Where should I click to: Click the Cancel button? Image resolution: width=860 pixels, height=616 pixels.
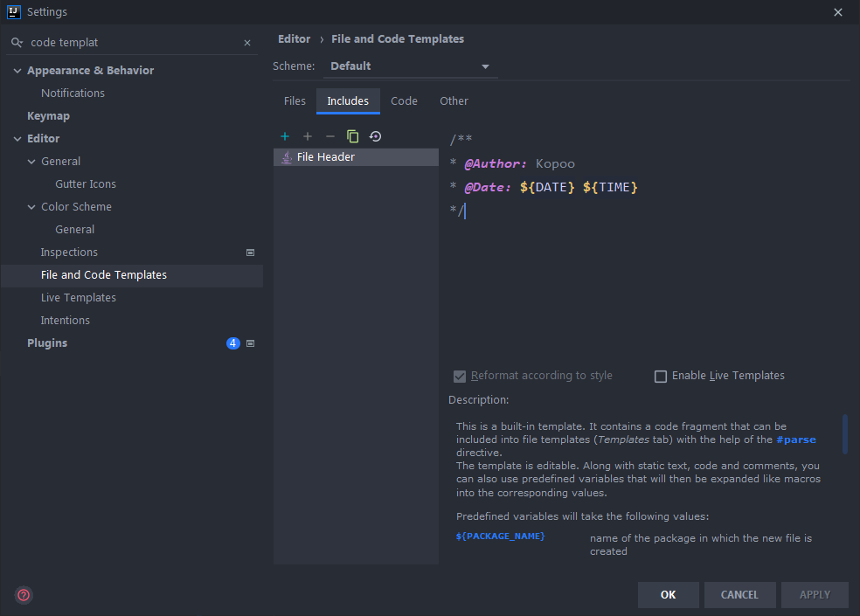(739, 595)
